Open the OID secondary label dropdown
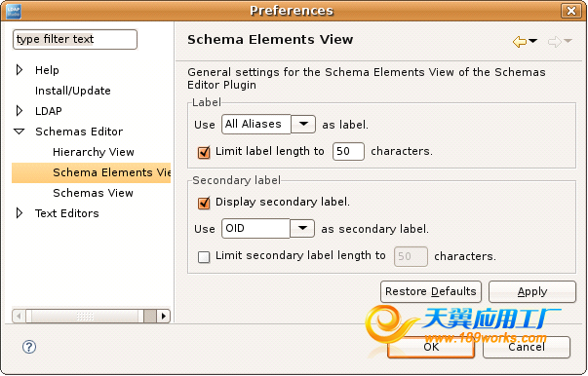The height and width of the screenshot is (376, 588). tap(302, 228)
